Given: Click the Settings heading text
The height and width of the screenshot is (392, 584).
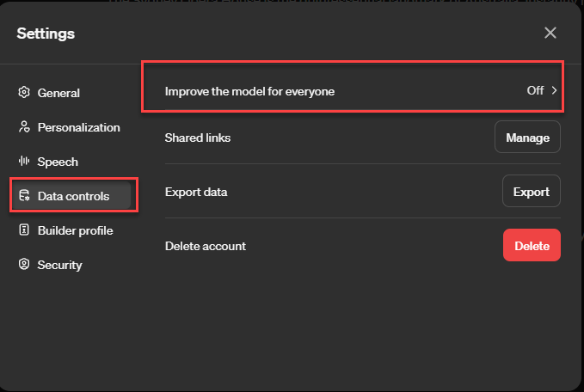Looking at the screenshot, I should [x=46, y=34].
